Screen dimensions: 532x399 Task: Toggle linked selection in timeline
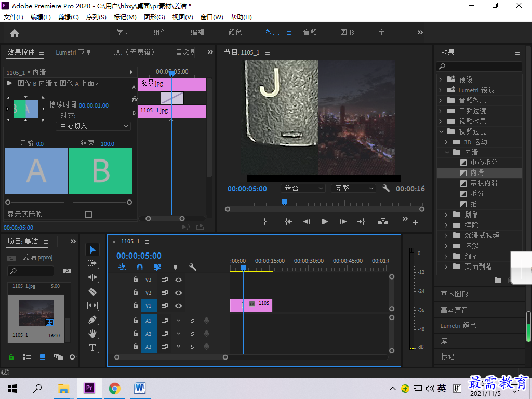(x=157, y=268)
